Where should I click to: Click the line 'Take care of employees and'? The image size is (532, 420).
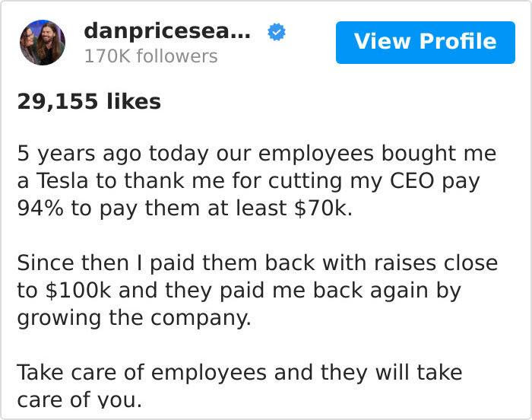239,373
